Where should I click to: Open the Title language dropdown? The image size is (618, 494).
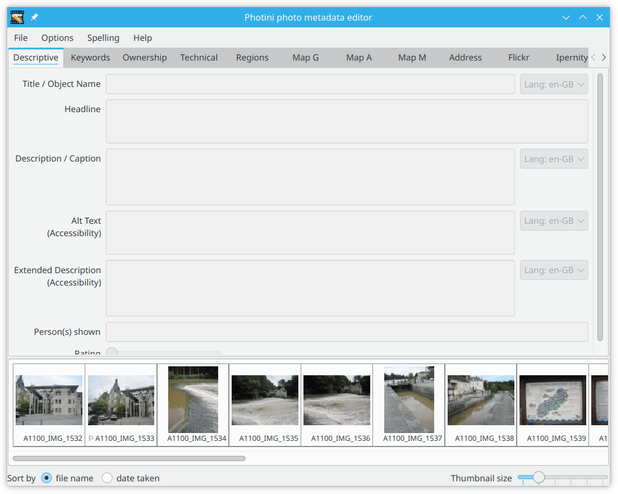(x=554, y=84)
